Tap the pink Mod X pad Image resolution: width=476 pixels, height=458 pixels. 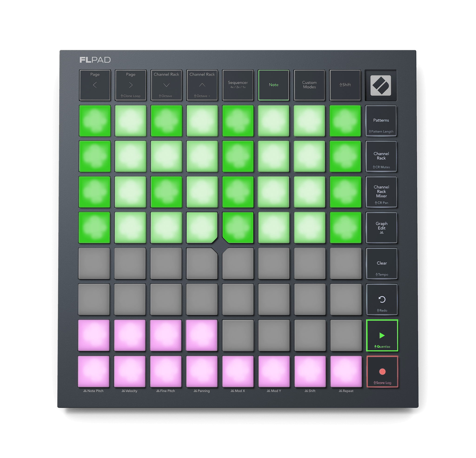point(238,371)
